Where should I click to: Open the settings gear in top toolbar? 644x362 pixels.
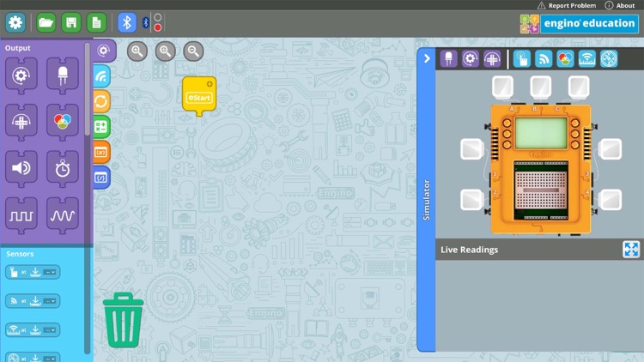pyautogui.click(x=15, y=22)
